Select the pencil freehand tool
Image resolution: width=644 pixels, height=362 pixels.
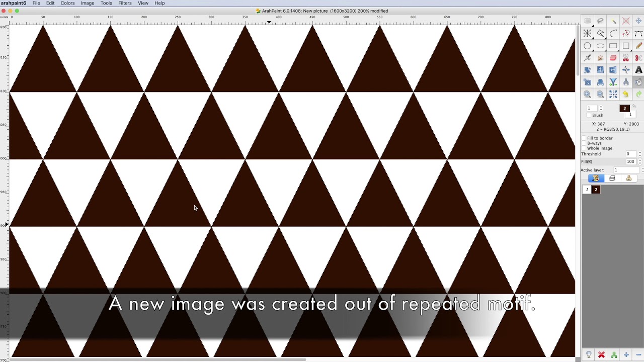click(x=638, y=46)
